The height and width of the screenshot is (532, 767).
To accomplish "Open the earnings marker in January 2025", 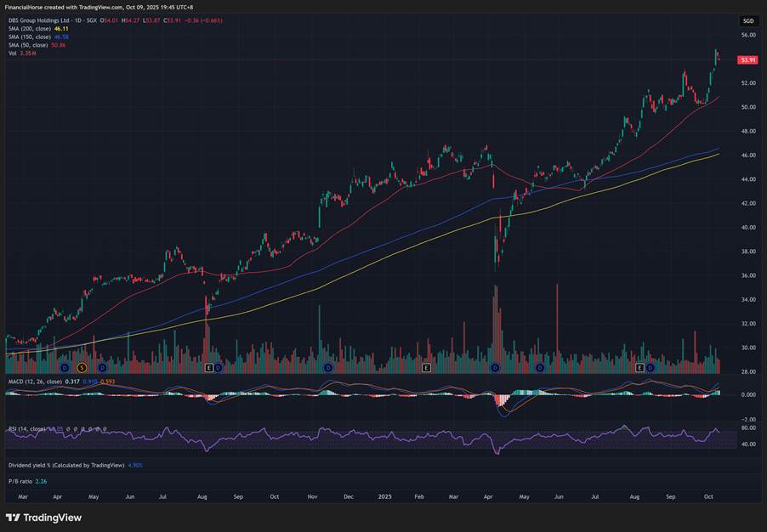I will (x=427, y=367).
